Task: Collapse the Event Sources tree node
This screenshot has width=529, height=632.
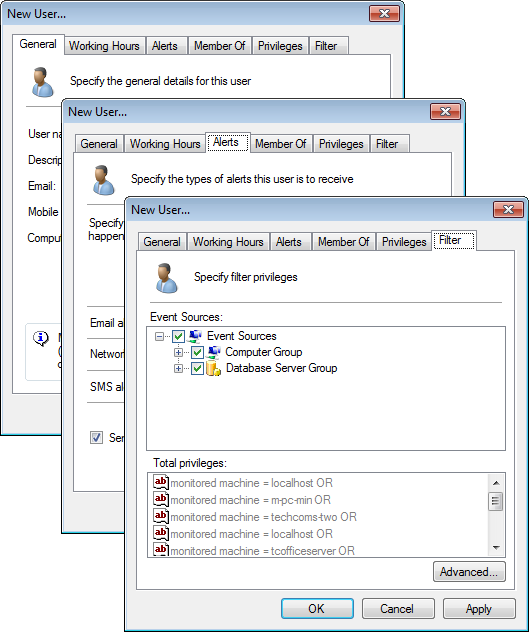Action: coord(160,336)
